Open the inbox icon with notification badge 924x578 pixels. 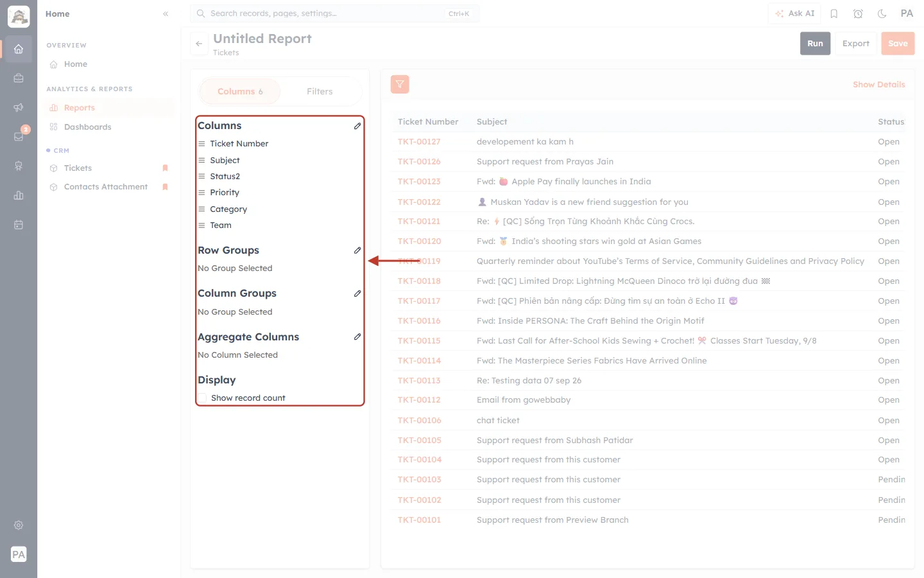pos(19,137)
